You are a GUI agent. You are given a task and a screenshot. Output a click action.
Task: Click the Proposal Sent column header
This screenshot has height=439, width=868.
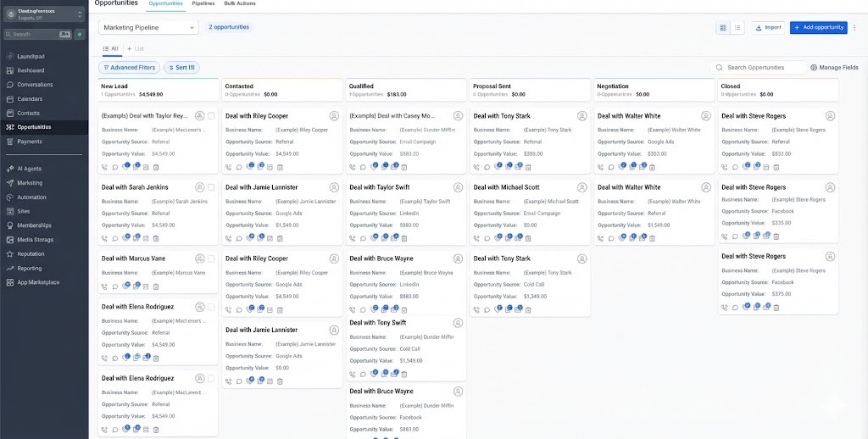(531, 90)
